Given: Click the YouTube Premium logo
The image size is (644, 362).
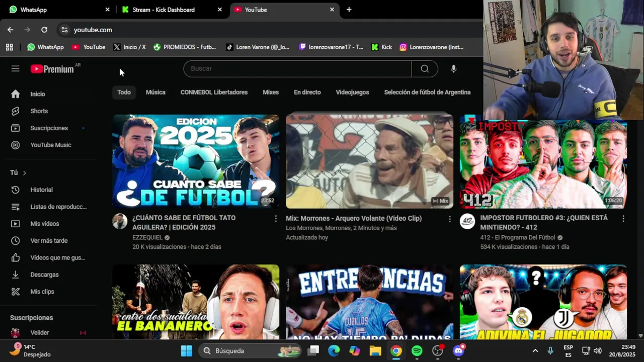Looking at the screenshot, I should pos(52,69).
